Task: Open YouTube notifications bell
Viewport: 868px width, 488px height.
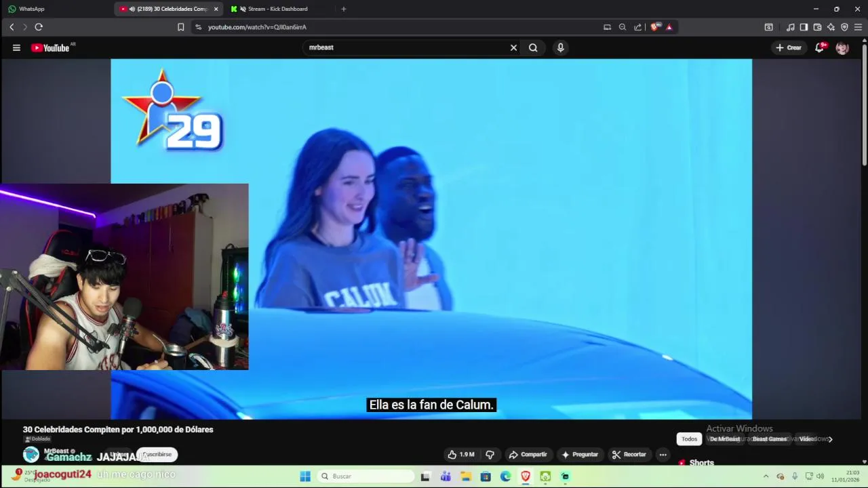Action: point(819,47)
